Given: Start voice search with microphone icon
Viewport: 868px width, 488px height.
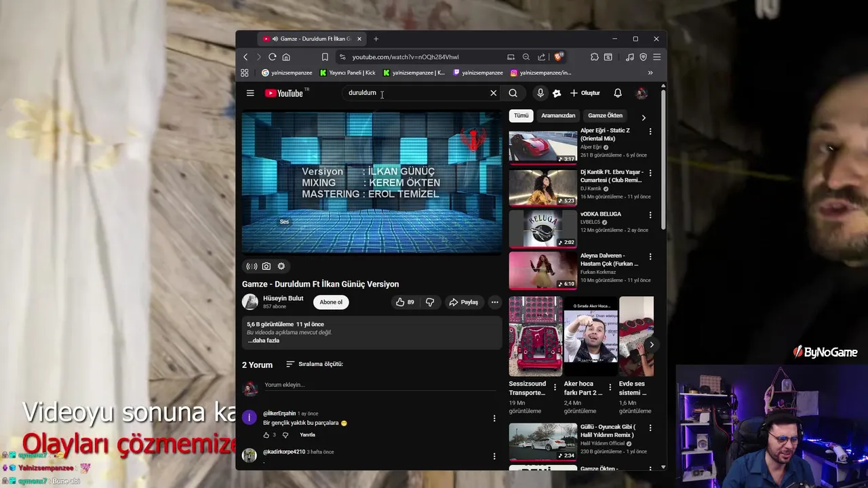Looking at the screenshot, I should point(540,93).
